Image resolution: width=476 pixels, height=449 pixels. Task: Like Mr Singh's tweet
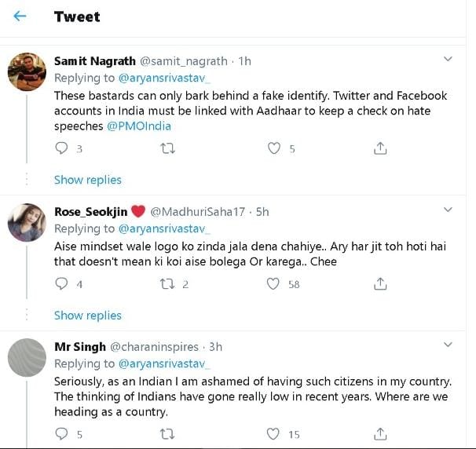click(x=273, y=433)
